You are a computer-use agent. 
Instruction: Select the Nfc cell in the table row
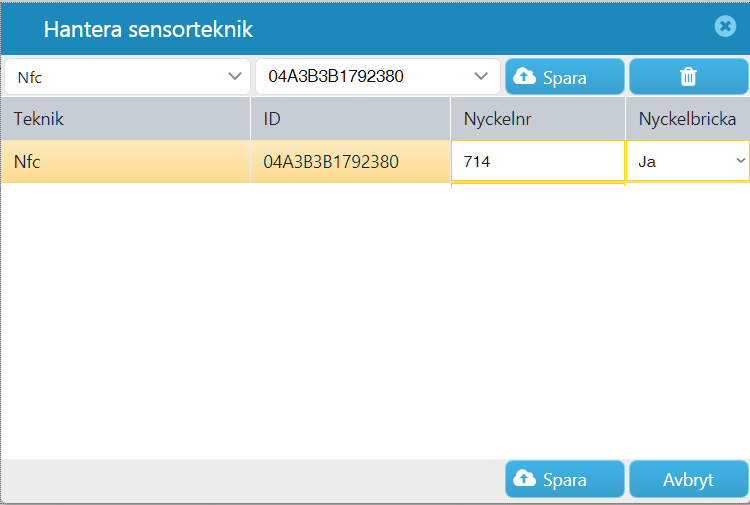pyautogui.click(x=125, y=162)
